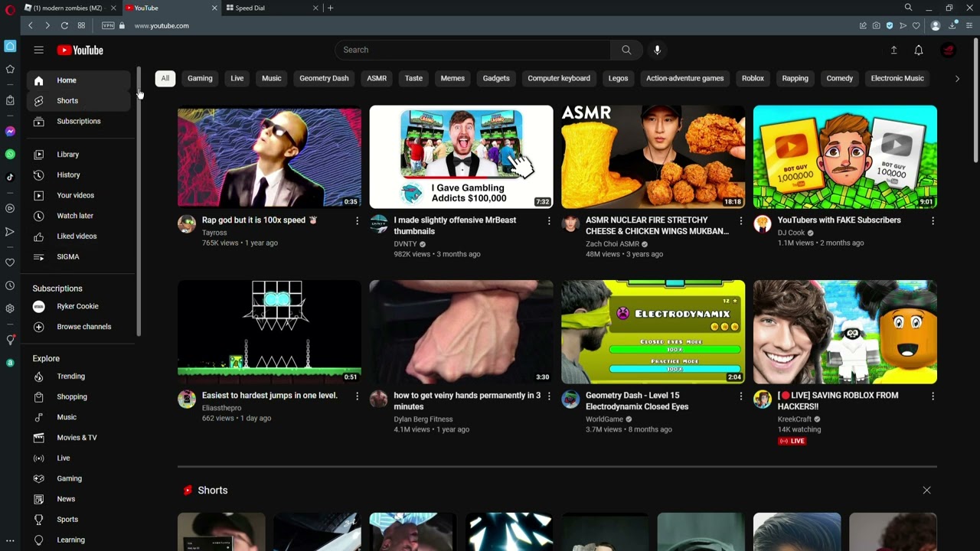Open options menu for YouTubers with FAKE Subscribers

[933, 220]
